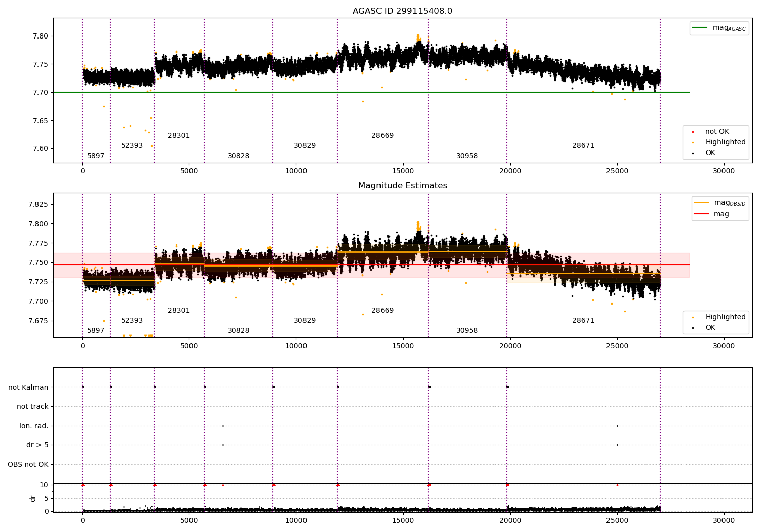760x532 pixels.
Task: Click the red 'mag' legend entry in middle plot
Action: [x=711, y=214]
